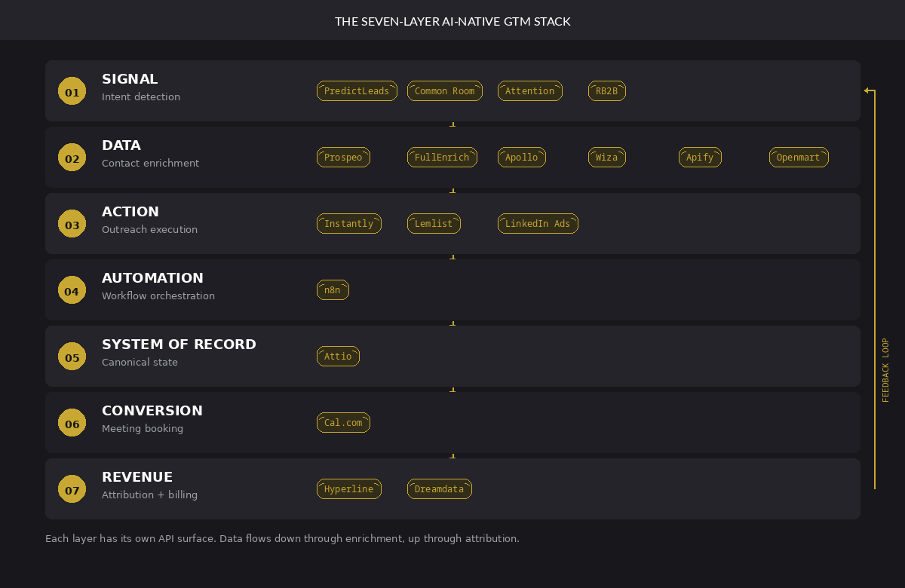Click the Contact enrichment subtitle

pos(150,164)
